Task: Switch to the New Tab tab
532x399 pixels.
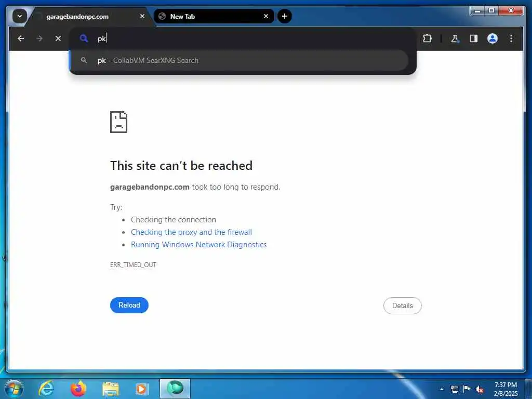Action: pos(214,16)
